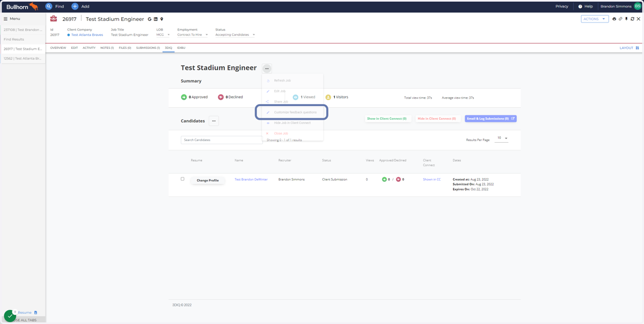The width and height of the screenshot is (644, 324).
Task: Open the ellipsis menu next to Candidates
Action: coord(214,121)
